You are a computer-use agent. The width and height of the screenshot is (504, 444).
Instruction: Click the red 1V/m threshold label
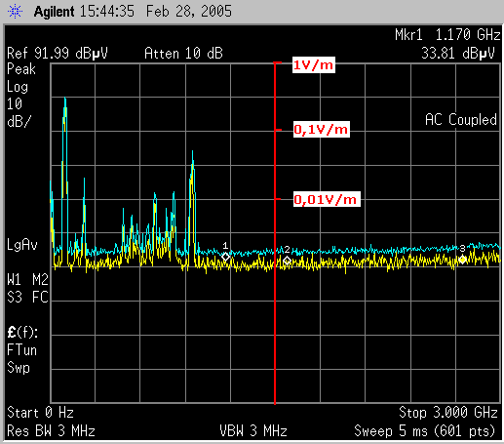pos(313,65)
